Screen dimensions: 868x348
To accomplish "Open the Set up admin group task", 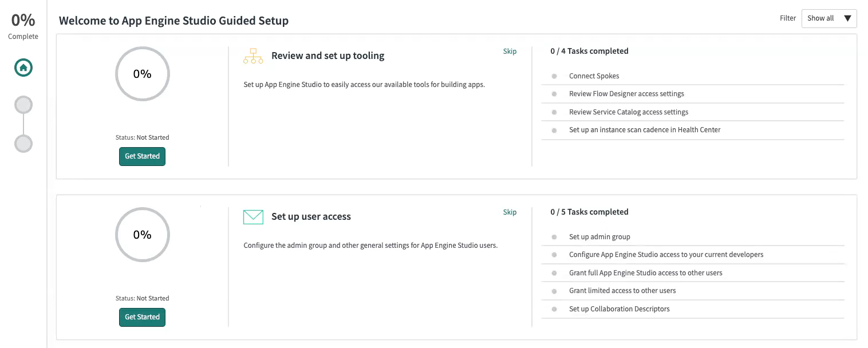I will pos(599,237).
